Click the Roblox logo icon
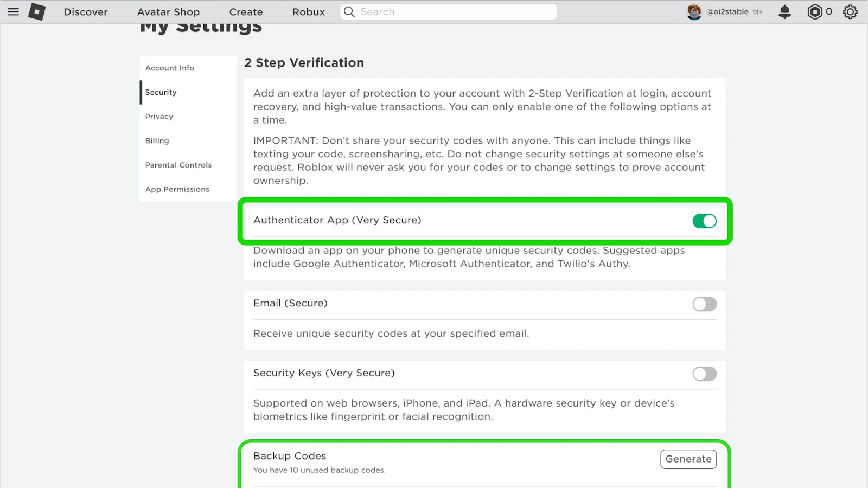The height and width of the screenshot is (488, 868). [37, 12]
